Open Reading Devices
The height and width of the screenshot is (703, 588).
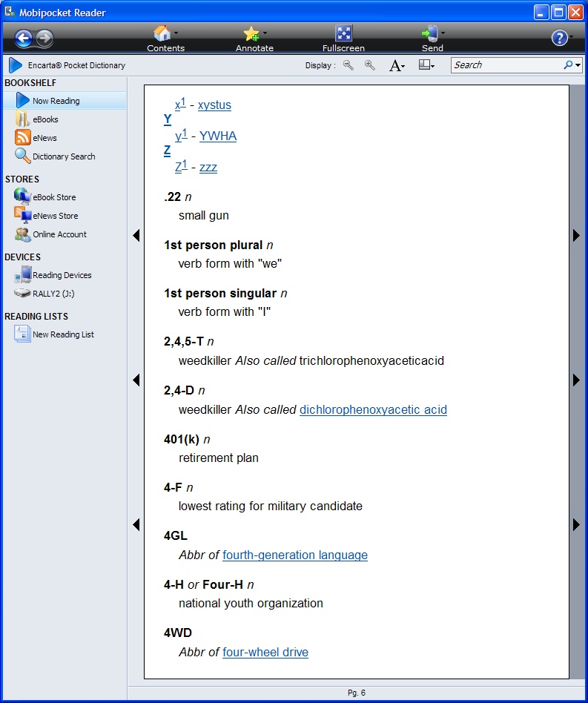tap(62, 275)
